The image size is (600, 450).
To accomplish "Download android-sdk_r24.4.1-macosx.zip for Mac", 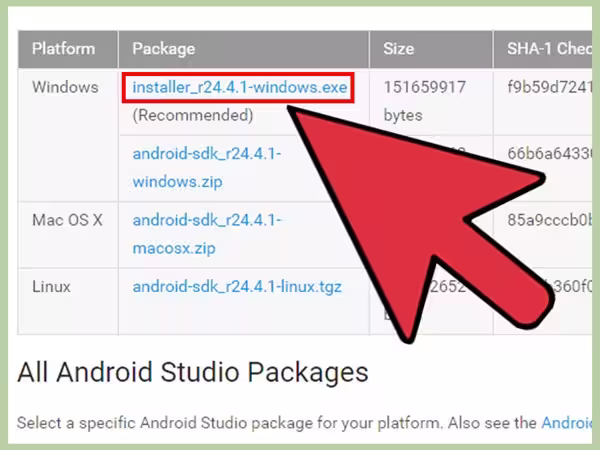I will click(x=207, y=234).
